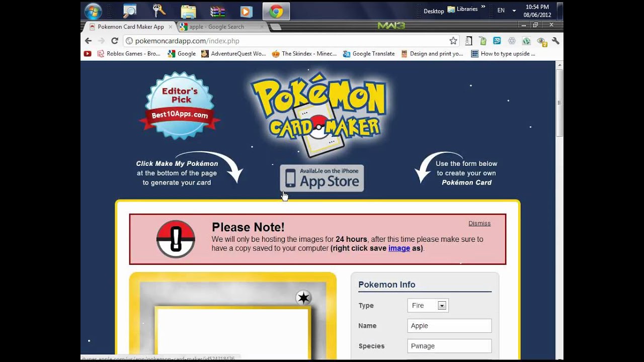Follow the blue image link in notice

tap(399, 248)
